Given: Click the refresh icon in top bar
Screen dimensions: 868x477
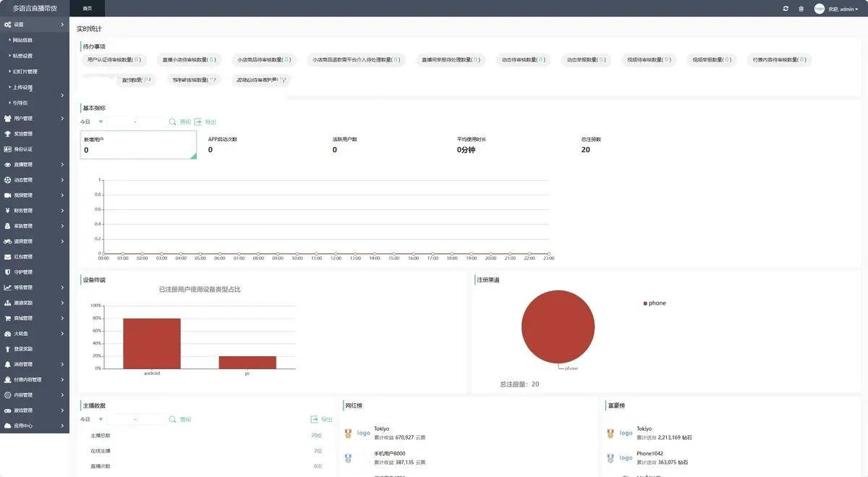Looking at the screenshot, I should pyautogui.click(x=786, y=9).
